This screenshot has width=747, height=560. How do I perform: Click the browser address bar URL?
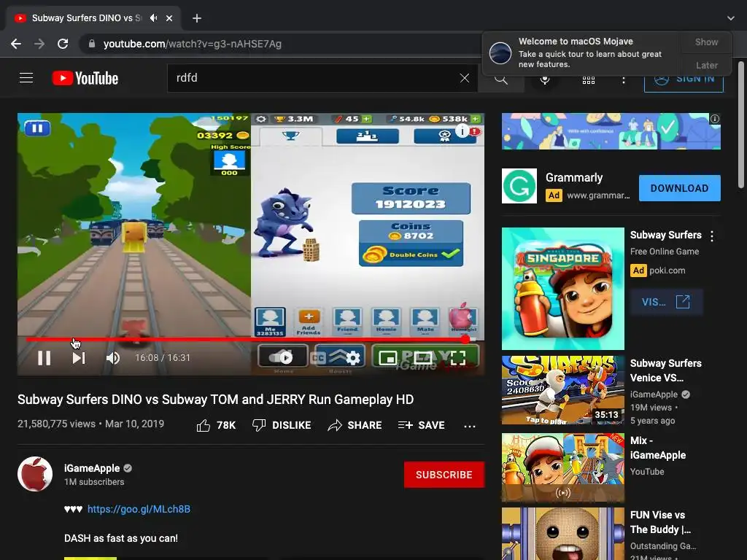pos(193,44)
